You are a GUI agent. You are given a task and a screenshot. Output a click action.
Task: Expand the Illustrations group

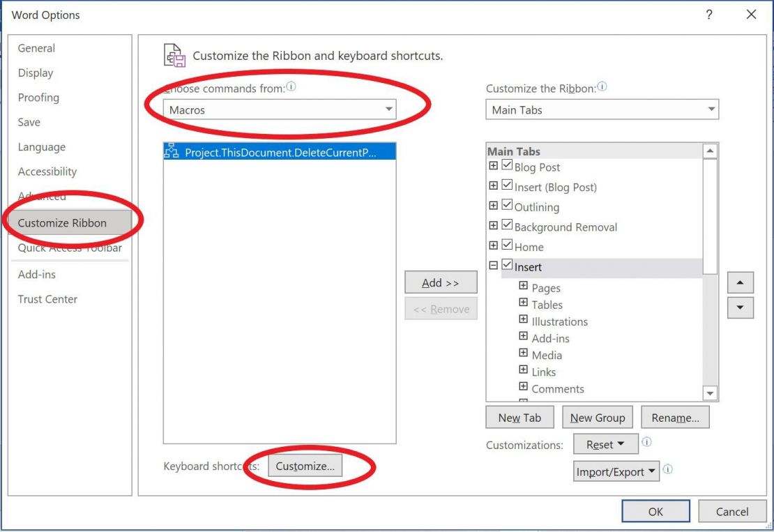(524, 319)
